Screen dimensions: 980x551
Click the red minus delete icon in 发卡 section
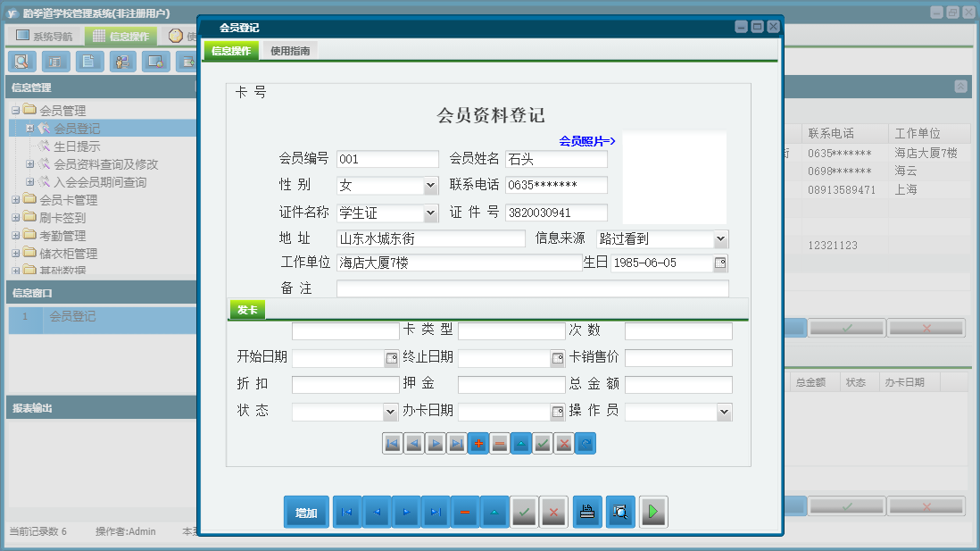[x=500, y=443]
